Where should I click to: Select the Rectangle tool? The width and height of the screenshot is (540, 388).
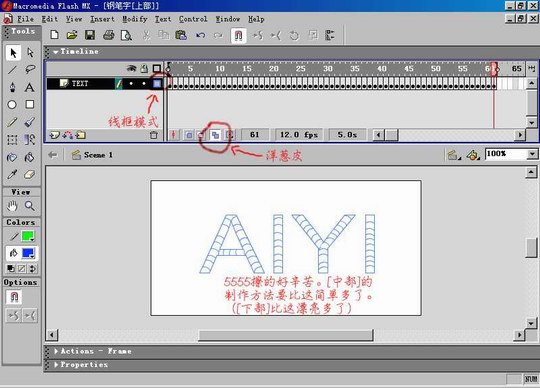tap(30, 104)
